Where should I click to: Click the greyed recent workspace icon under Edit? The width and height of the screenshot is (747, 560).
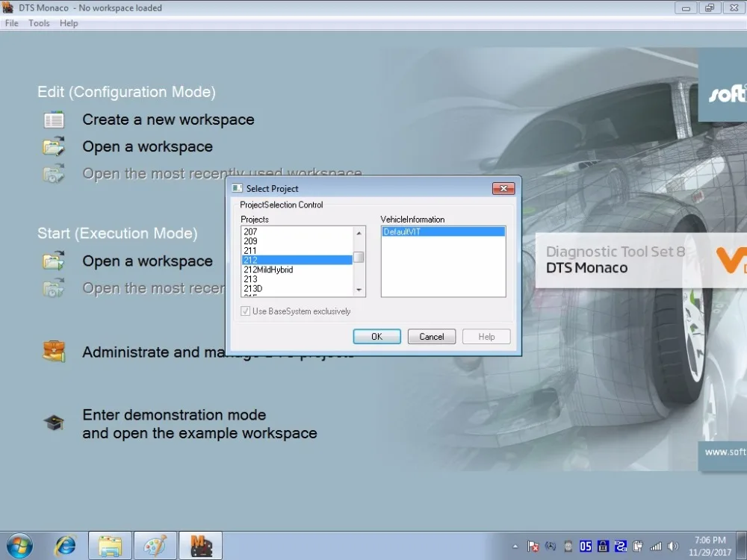54,174
